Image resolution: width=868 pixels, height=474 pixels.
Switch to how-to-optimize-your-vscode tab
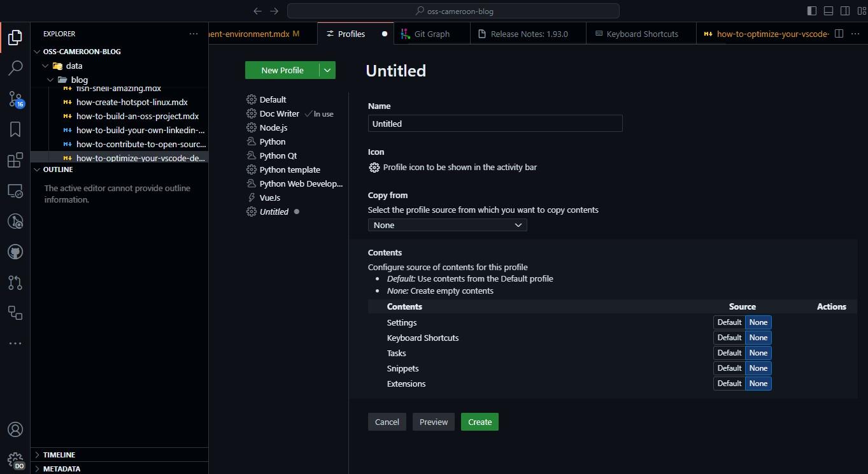coord(764,34)
